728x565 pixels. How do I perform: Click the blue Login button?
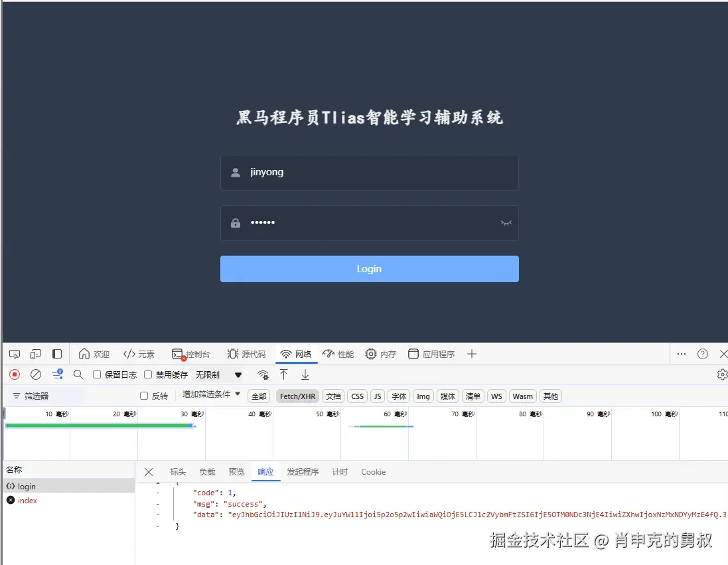click(x=370, y=269)
